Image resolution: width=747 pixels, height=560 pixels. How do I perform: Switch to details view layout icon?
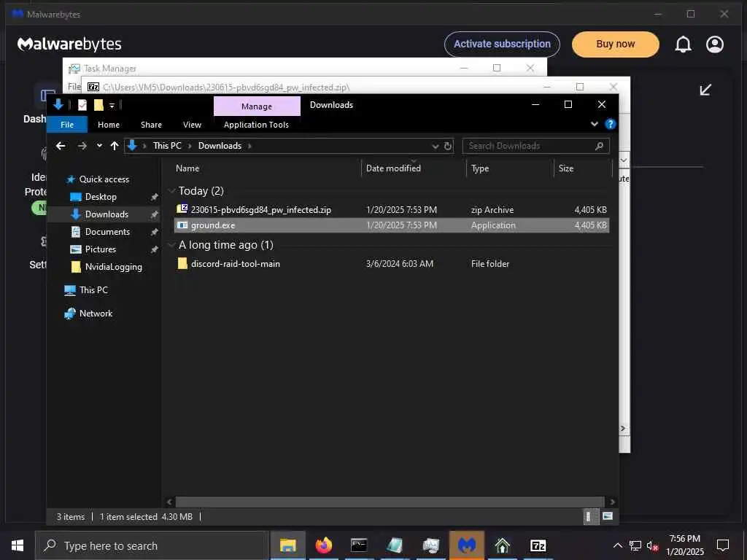click(x=589, y=517)
